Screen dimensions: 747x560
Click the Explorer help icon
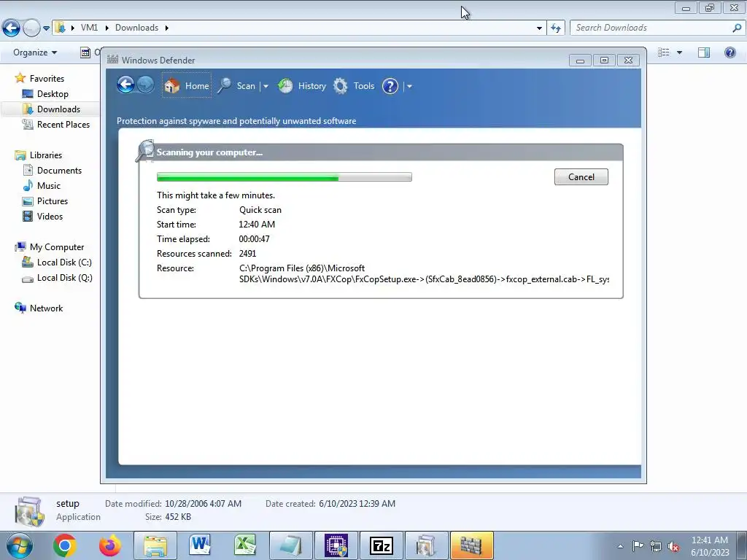coord(729,52)
